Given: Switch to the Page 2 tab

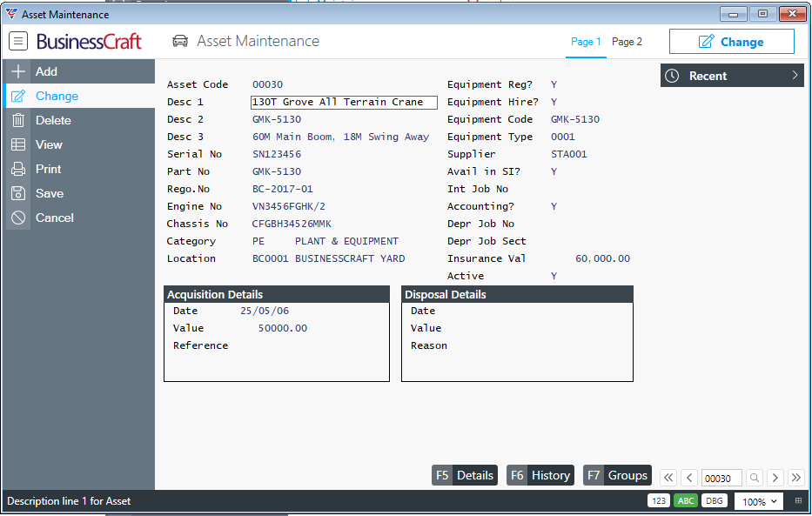Looking at the screenshot, I should [x=627, y=42].
